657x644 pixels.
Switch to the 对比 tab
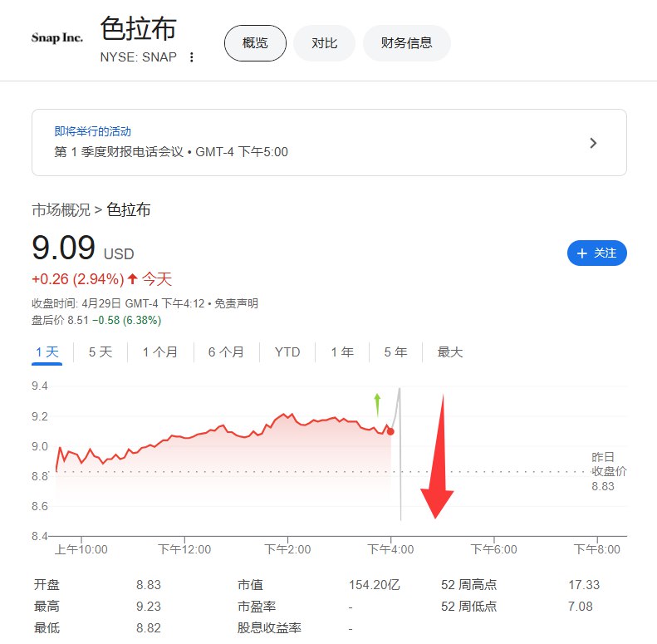324,43
